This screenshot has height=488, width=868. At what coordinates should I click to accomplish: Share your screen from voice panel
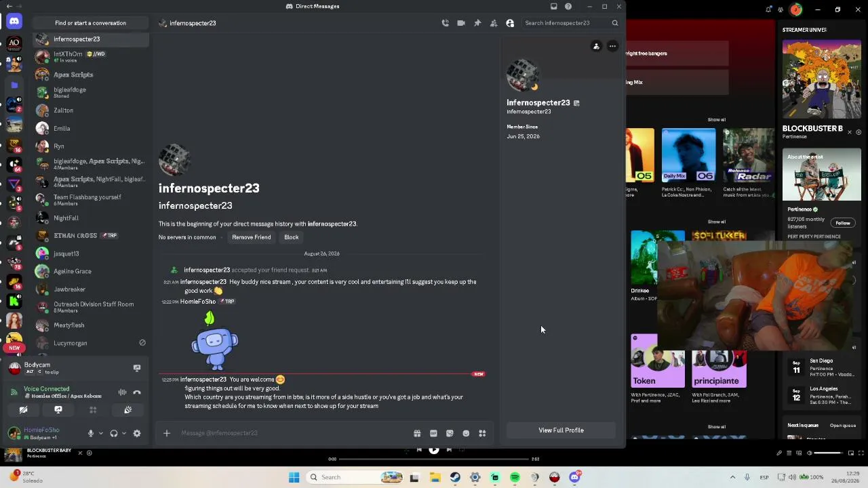[58, 410]
